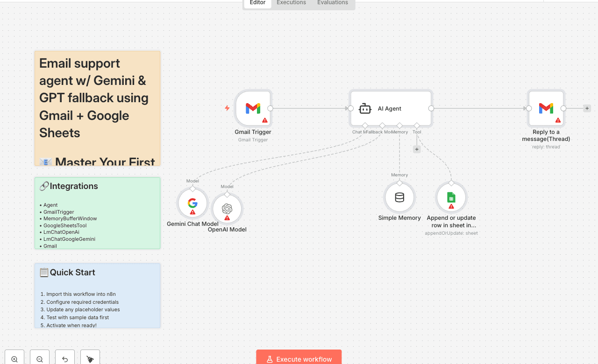Click the Execute workflow button

click(x=299, y=359)
